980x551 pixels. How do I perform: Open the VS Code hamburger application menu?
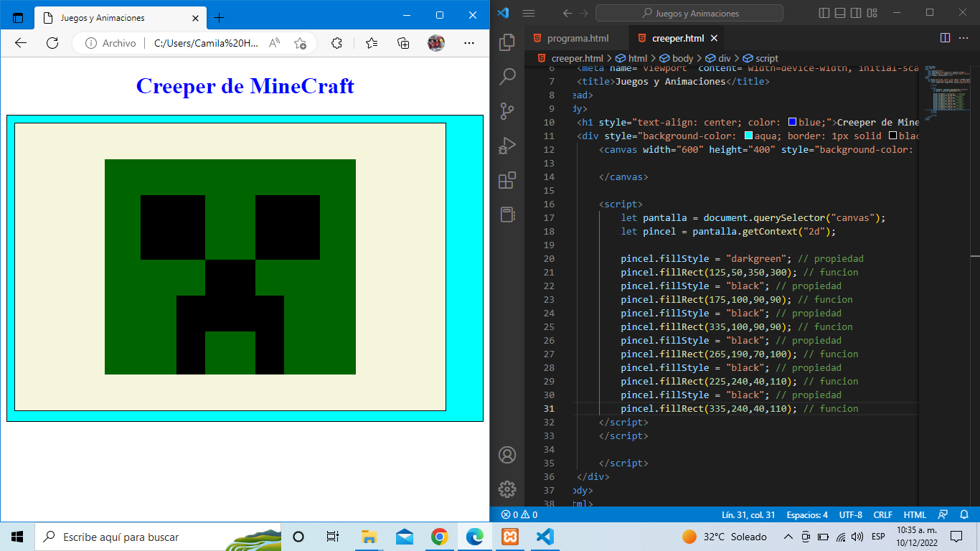point(529,13)
